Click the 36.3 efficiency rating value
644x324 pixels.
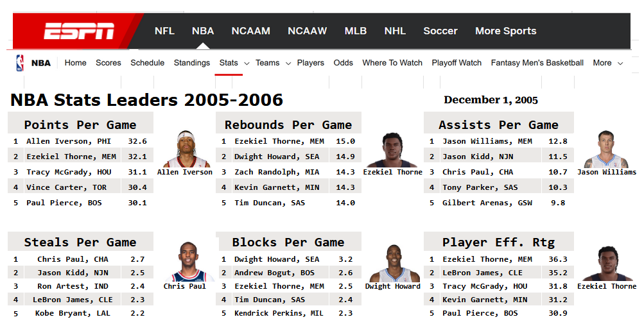point(558,259)
